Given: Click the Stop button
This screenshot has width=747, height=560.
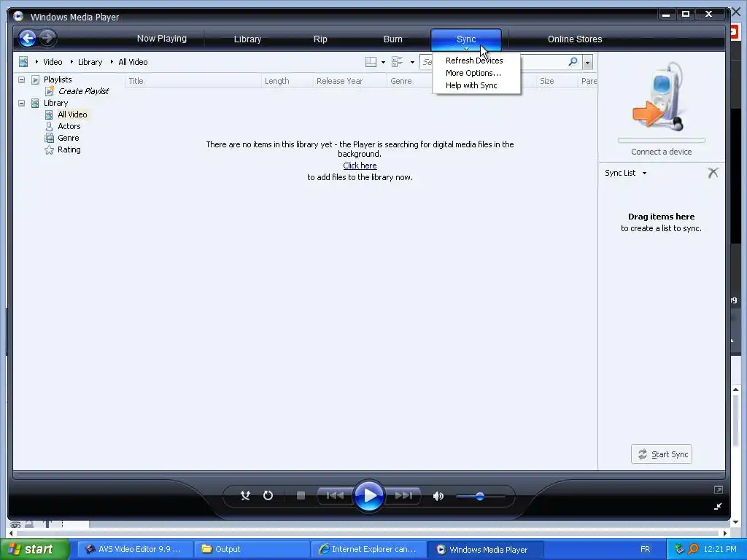Looking at the screenshot, I should coord(301,496).
